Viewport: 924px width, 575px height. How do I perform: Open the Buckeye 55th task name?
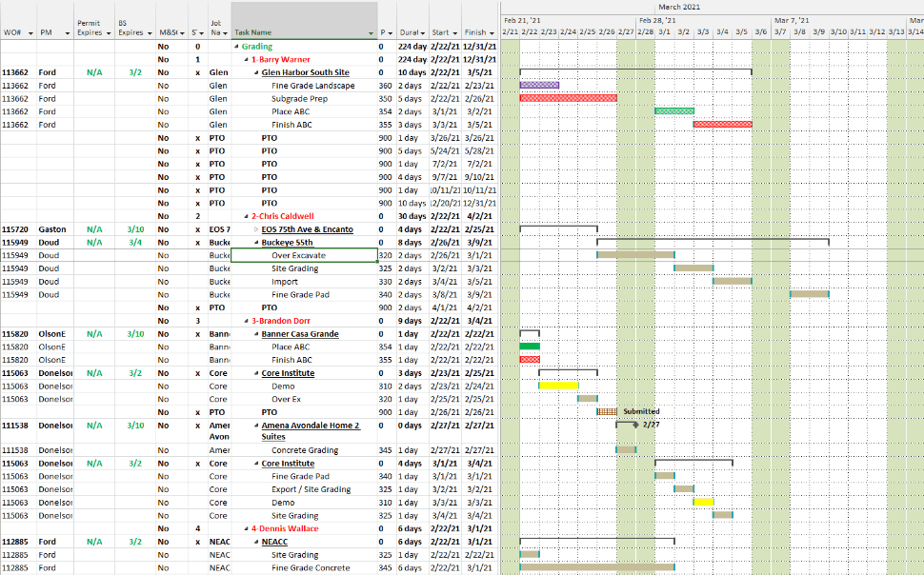click(x=287, y=242)
